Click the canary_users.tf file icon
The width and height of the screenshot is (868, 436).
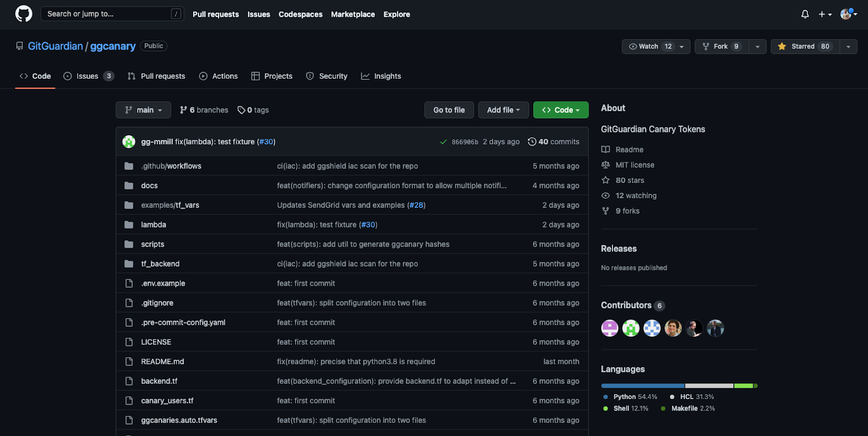click(x=129, y=401)
